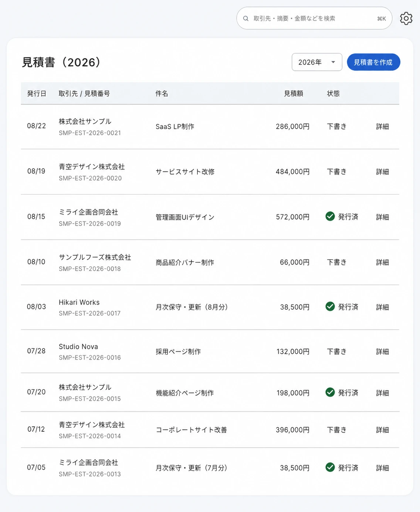Image resolution: width=420 pixels, height=512 pixels.
Task: Click the 発行日 column header
Action: tap(37, 94)
